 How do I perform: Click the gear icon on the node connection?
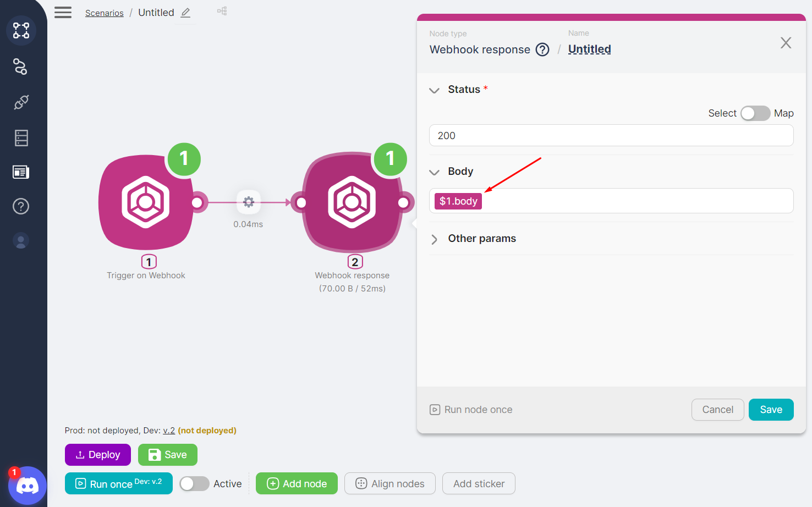(x=249, y=202)
